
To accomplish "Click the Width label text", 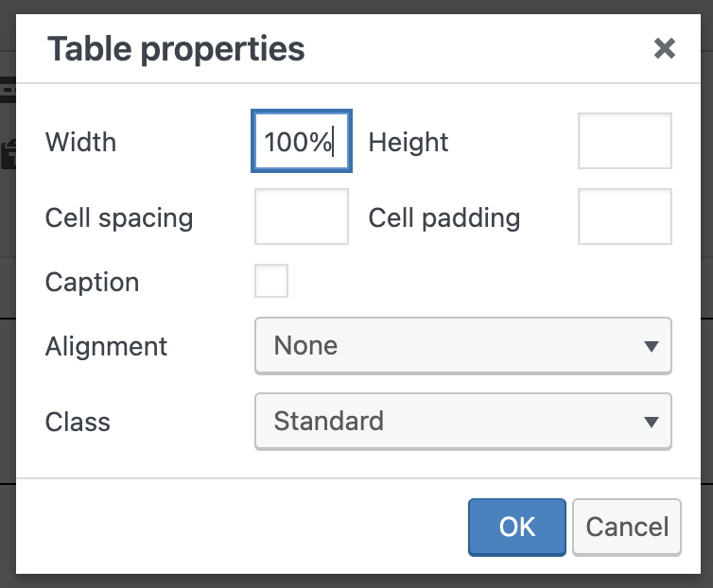I will point(80,143).
